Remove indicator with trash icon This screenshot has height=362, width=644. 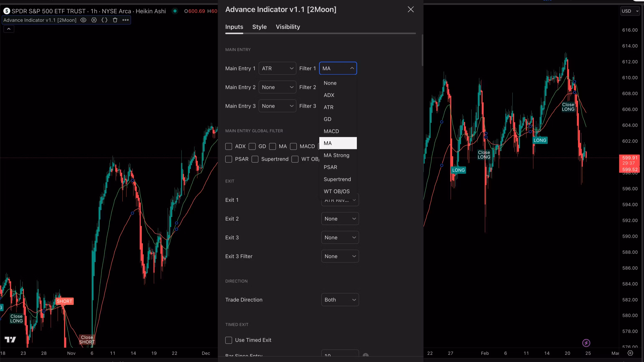point(115,20)
